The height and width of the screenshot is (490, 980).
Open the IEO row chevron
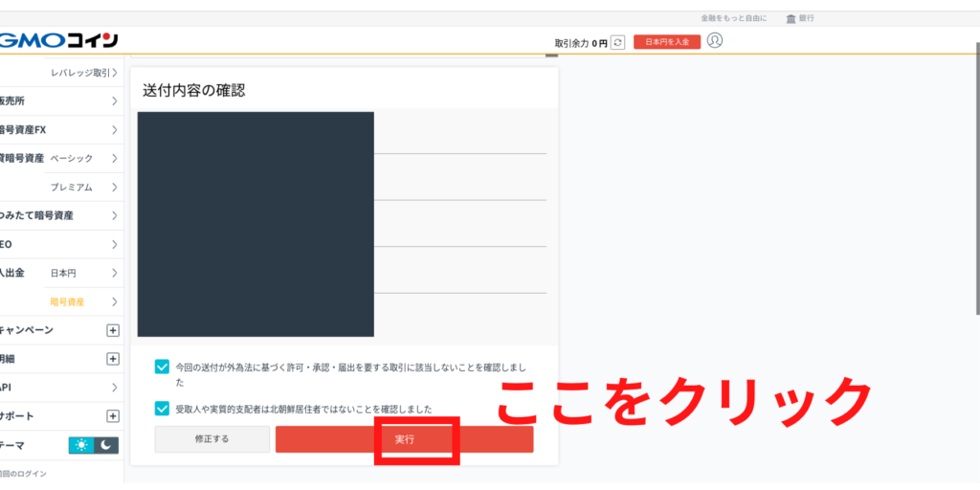pos(115,244)
